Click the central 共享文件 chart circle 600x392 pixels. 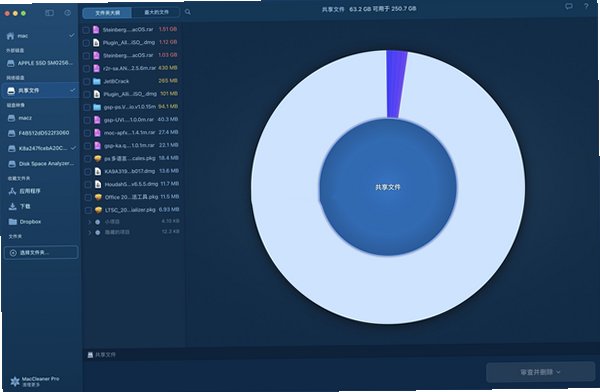coord(388,187)
